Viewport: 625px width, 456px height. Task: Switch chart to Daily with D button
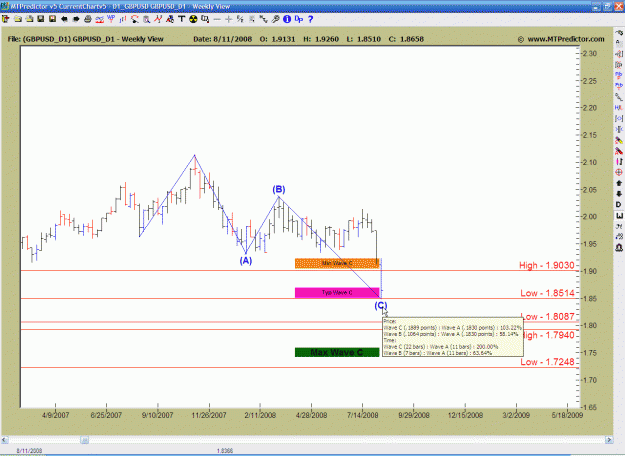(x=619, y=205)
